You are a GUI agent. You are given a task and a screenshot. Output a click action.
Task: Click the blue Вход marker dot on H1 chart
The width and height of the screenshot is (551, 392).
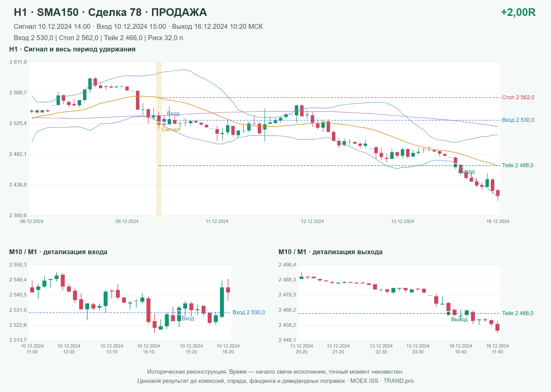pos(164,120)
